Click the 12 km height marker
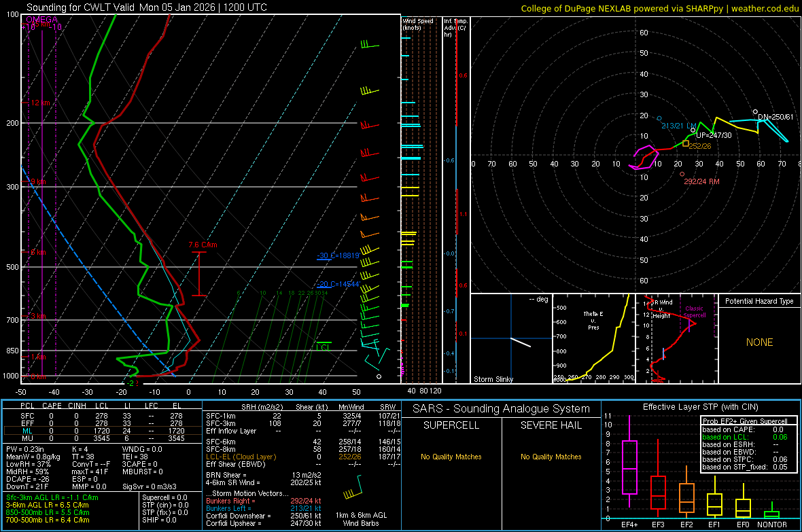Image resolution: width=802 pixels, height=532 pixels. (x=40, y=103)
